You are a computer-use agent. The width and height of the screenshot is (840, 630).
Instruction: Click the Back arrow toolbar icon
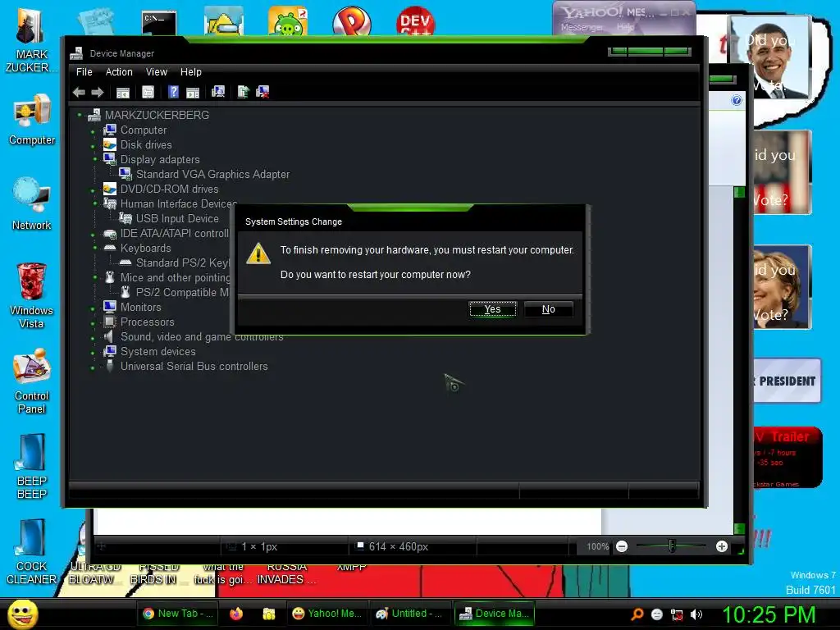(x=79, y=92)
